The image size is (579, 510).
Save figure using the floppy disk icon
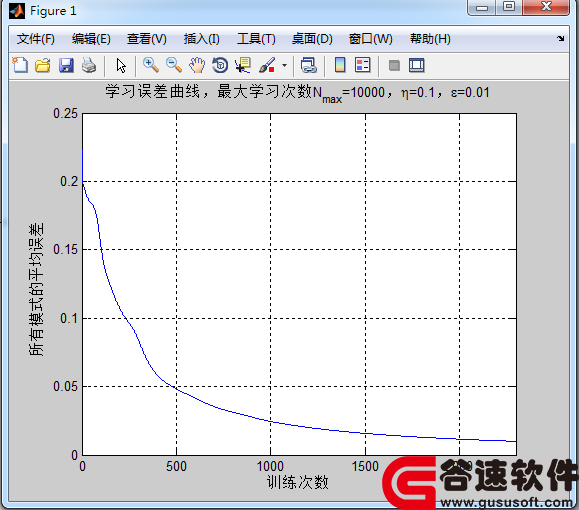point(66,65)
